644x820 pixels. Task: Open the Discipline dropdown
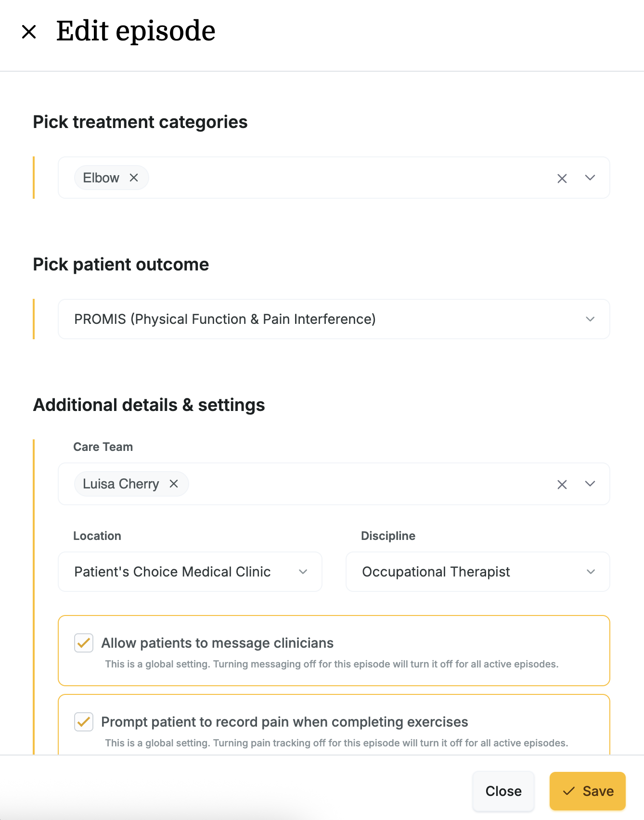tap(478, 572)
